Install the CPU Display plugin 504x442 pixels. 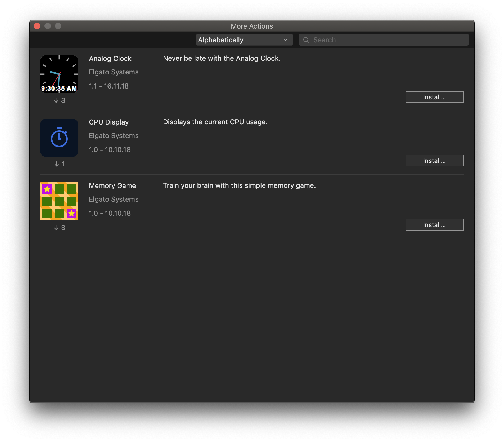tap(434, 161)
